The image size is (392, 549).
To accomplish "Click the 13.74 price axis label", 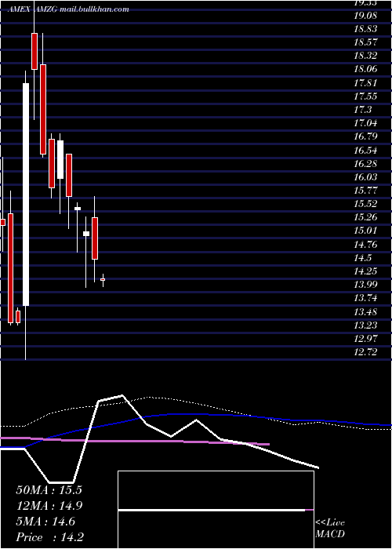I will pyautogui.click(x=365, y=298).
